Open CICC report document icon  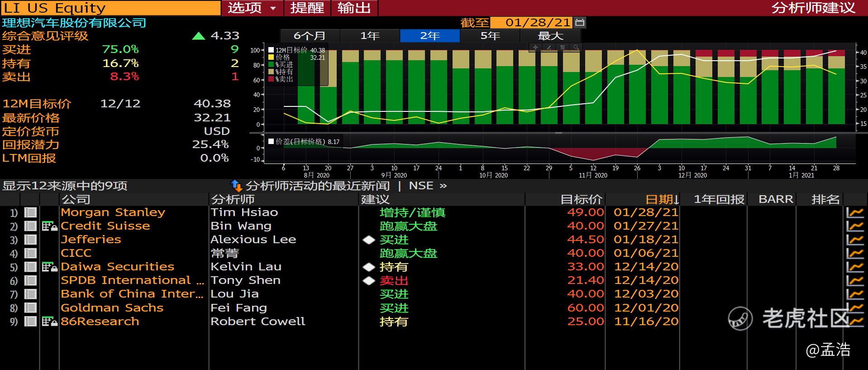point(30,253)
